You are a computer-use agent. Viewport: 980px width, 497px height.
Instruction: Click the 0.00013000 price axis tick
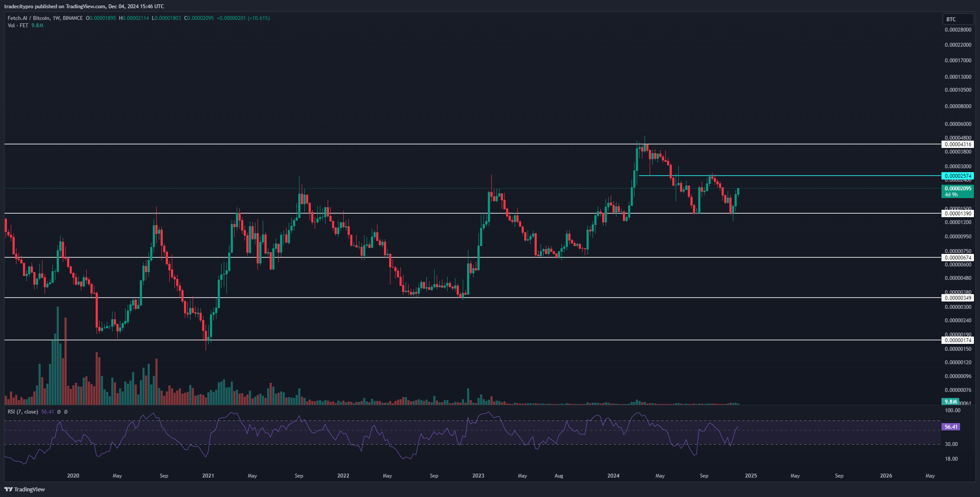tap(958, 77)
